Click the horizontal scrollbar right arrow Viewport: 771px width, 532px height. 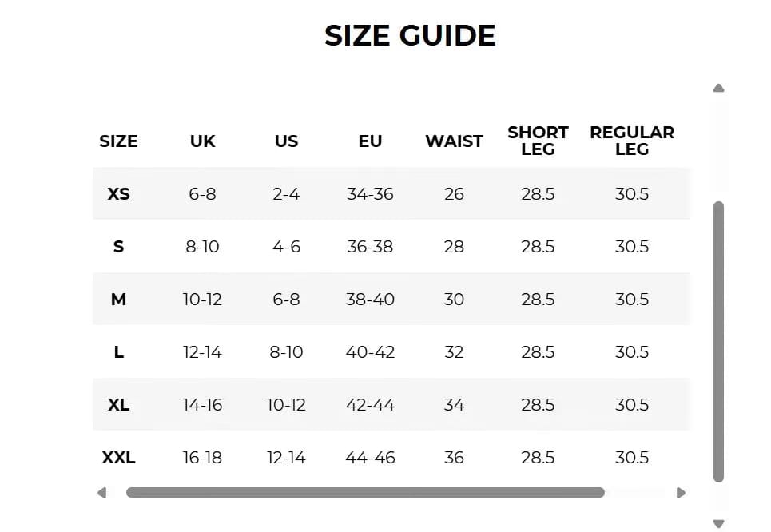pyautogui.click(x=681, y=493)
